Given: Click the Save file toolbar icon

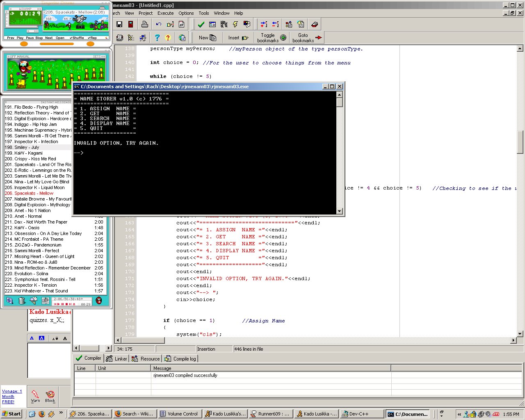Looking at the screenshot, I should pyautogui.click(x=119, y=25).
